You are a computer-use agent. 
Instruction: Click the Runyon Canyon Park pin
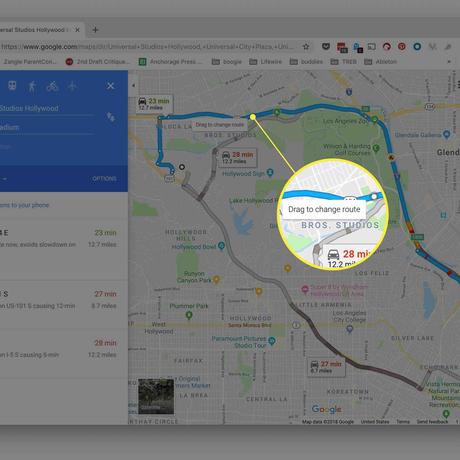point(216,279)
